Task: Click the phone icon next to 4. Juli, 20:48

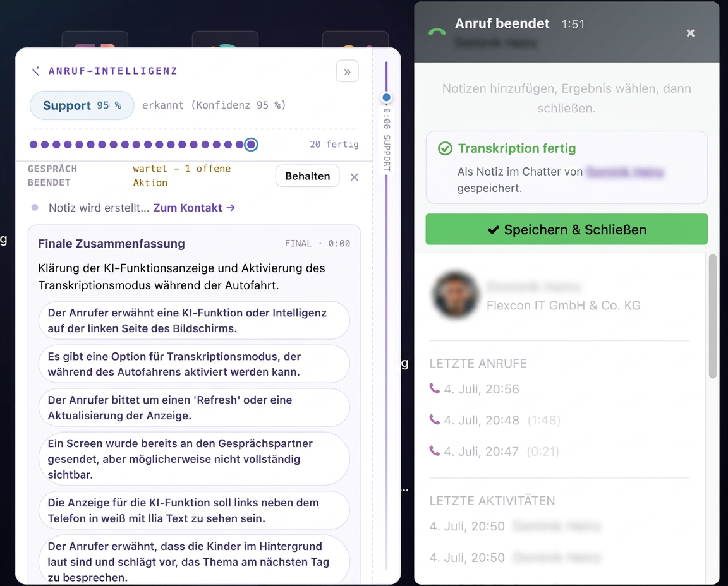Action: coord(434,419)
